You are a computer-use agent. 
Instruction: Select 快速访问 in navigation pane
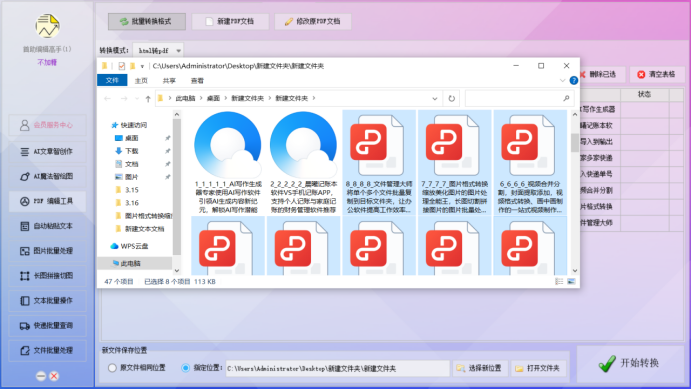click(x=133, y=125)
